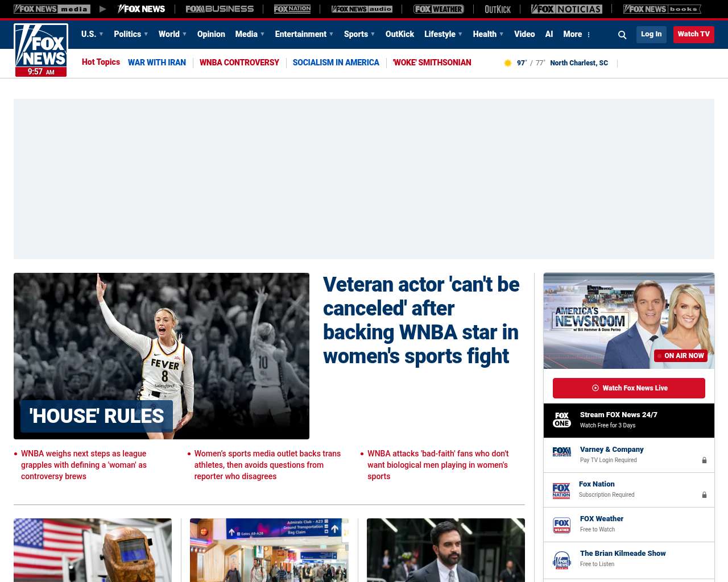This screenshot has height=582, width=728.
Task: Click the sunny weather icon
Action: coord(508,63)
